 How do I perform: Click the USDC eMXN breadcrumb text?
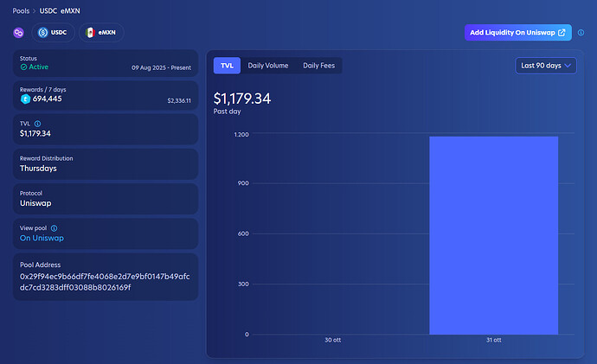point(60,11)
